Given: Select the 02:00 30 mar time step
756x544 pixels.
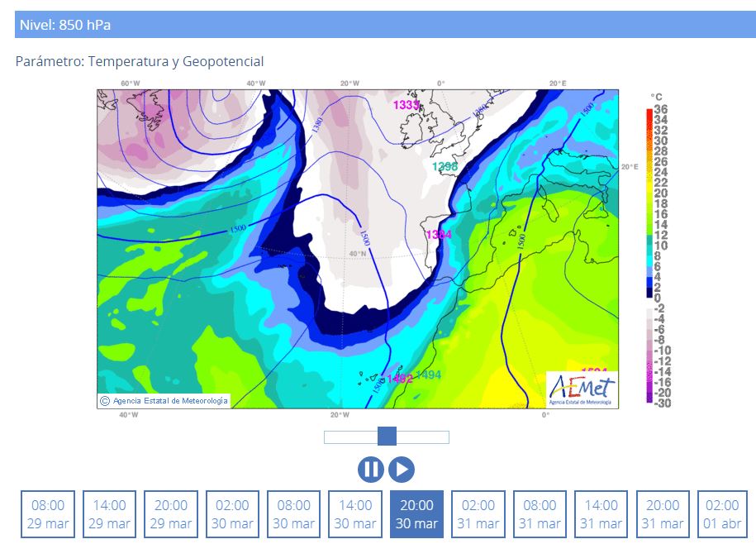Looking at the screenshot, I should point(232,514).
